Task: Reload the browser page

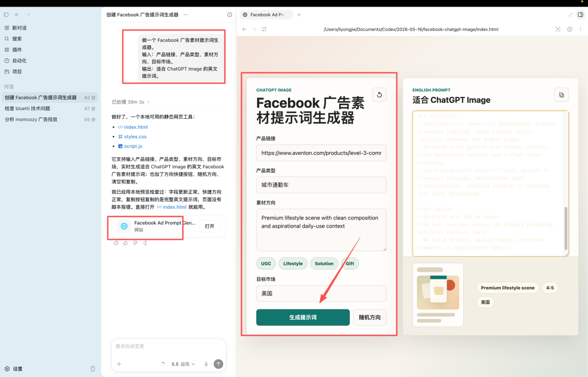Action: tap(265, 29)
